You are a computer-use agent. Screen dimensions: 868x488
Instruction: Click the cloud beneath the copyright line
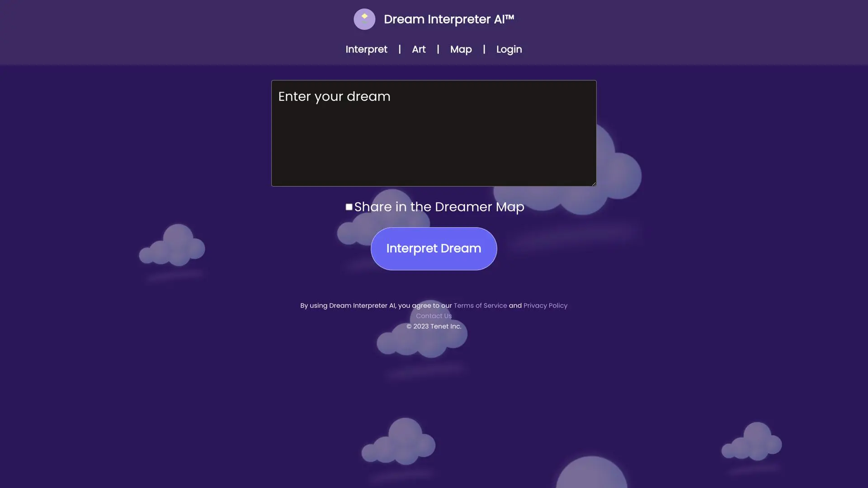click(421, 333)
